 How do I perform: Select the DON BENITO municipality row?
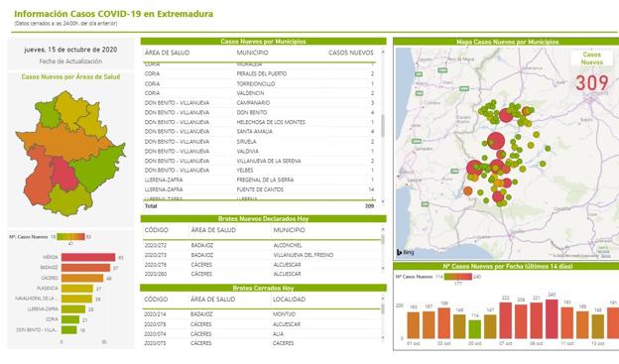coord(259,112)
